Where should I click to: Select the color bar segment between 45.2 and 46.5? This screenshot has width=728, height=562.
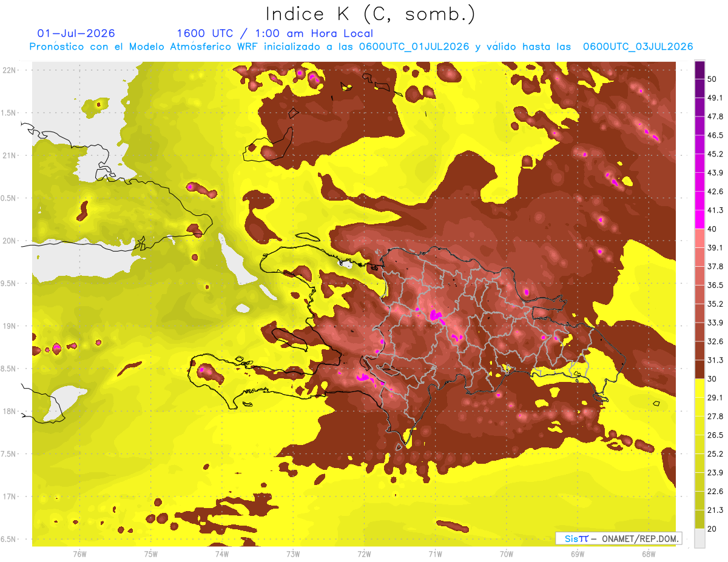(x=699, y=145)
